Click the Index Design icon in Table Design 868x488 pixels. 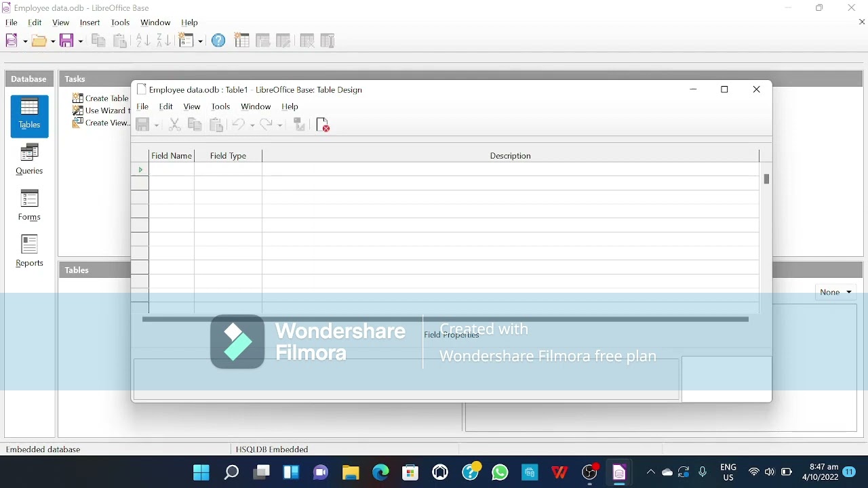pos(300,125)
